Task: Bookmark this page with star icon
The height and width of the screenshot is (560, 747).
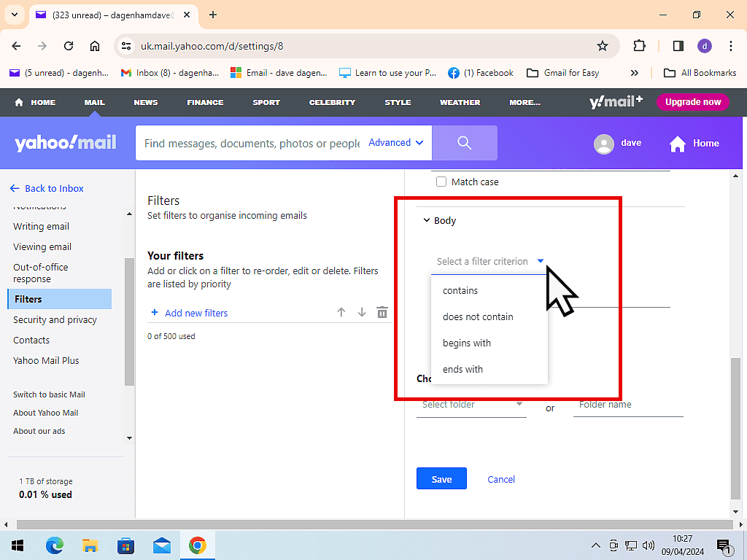Action: [x=603, y=46]
